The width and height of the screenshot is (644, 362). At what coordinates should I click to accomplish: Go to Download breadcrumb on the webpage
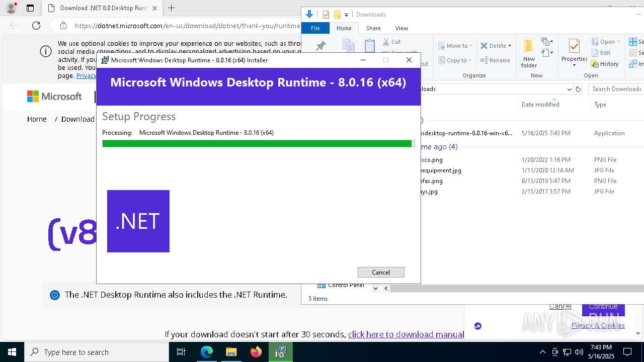coord(78,119)
